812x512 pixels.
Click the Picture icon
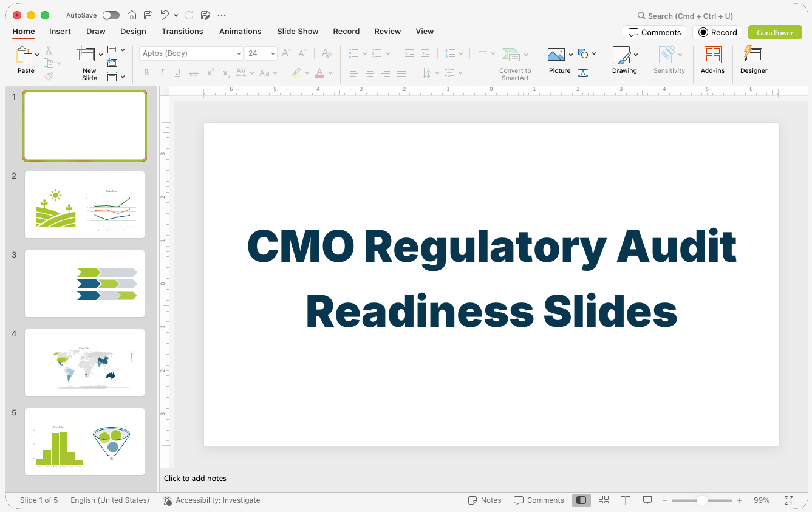(x=556, y=55)
